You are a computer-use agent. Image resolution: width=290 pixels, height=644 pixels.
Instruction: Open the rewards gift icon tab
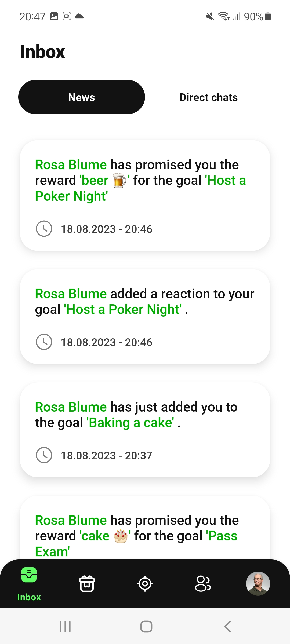point(87,584)
